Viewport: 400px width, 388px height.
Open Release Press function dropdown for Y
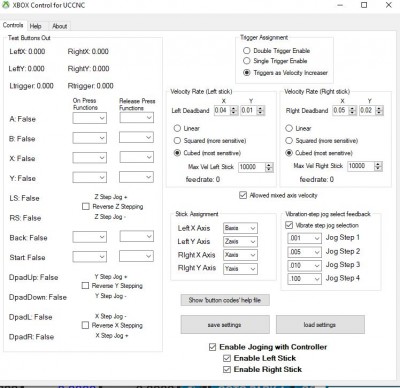[137, 177]
